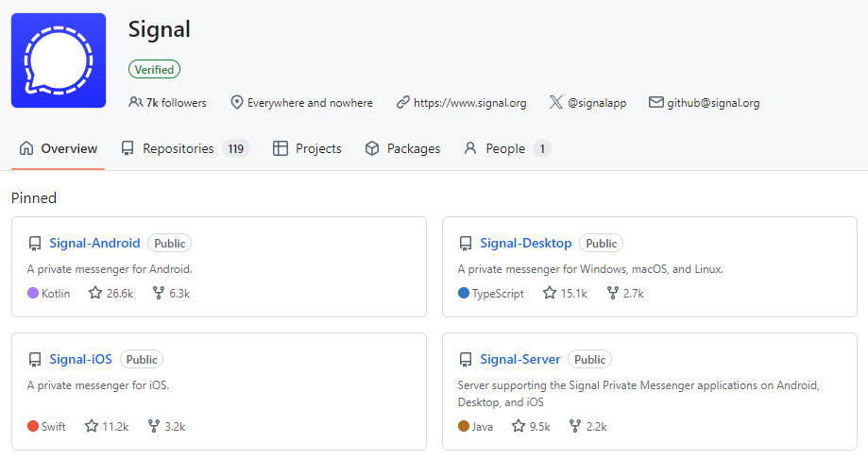Click the Java language label
The width and height of the screenshot is (868, 460).
482,426
